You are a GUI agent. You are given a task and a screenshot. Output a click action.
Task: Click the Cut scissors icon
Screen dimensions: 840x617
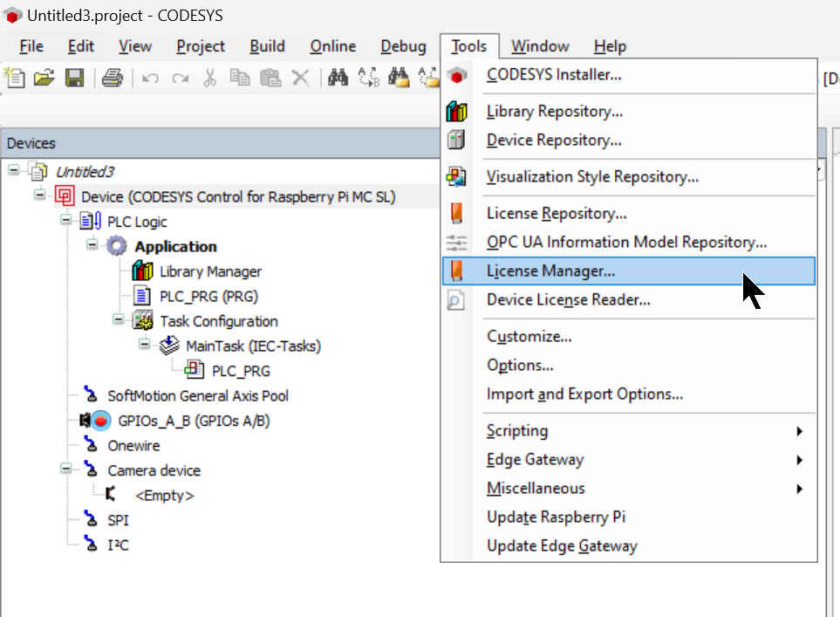(x=210, y=78)
